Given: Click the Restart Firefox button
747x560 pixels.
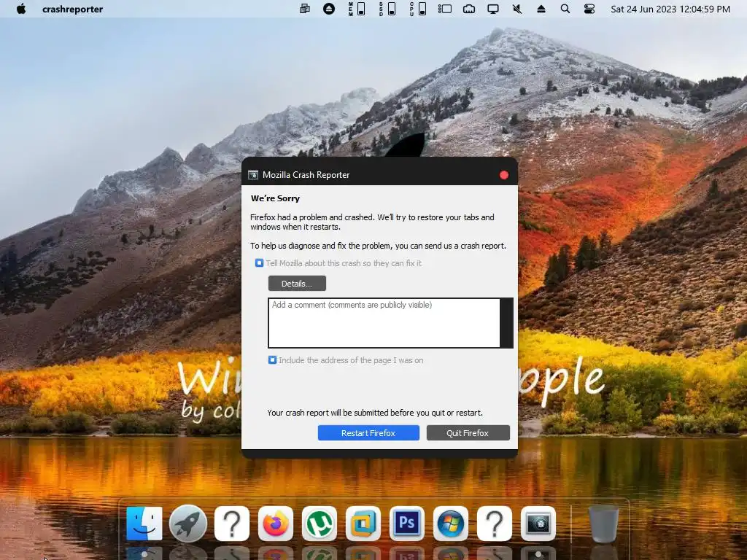Looking at the screenshot, I should [368, 433].
